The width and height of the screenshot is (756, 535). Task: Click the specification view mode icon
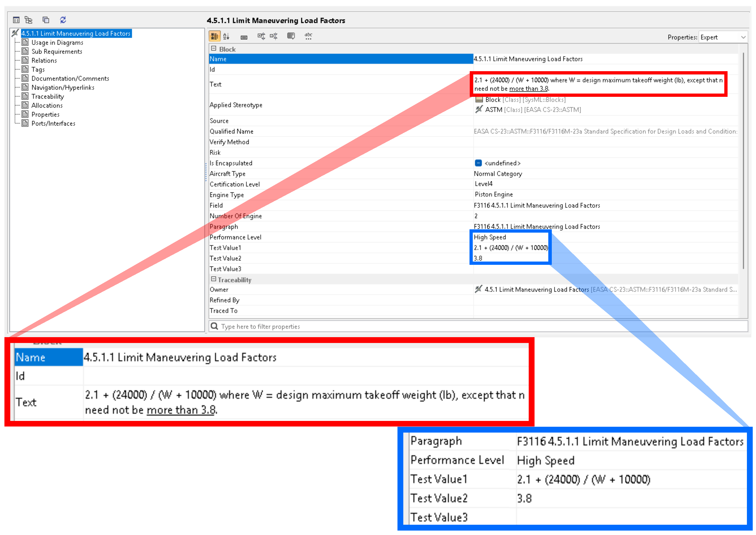point(16,20)
